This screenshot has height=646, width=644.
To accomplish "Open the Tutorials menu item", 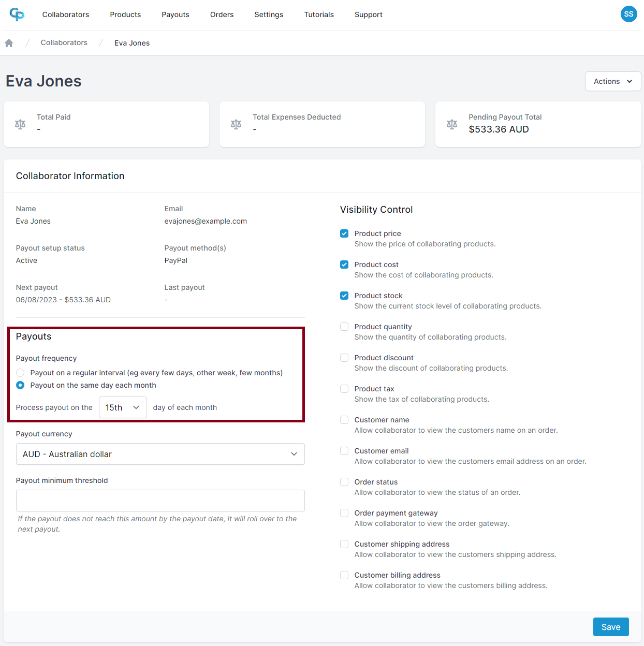I will click(319, 14).
